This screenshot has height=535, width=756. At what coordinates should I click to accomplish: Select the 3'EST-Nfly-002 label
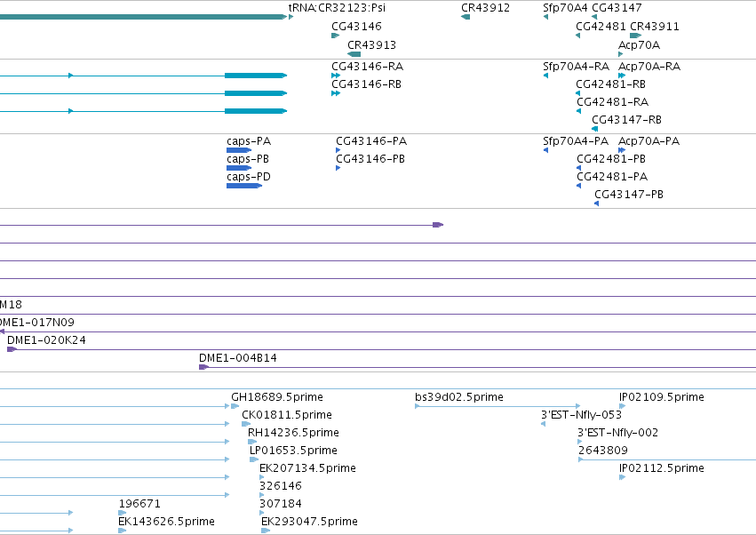point(617,433)
